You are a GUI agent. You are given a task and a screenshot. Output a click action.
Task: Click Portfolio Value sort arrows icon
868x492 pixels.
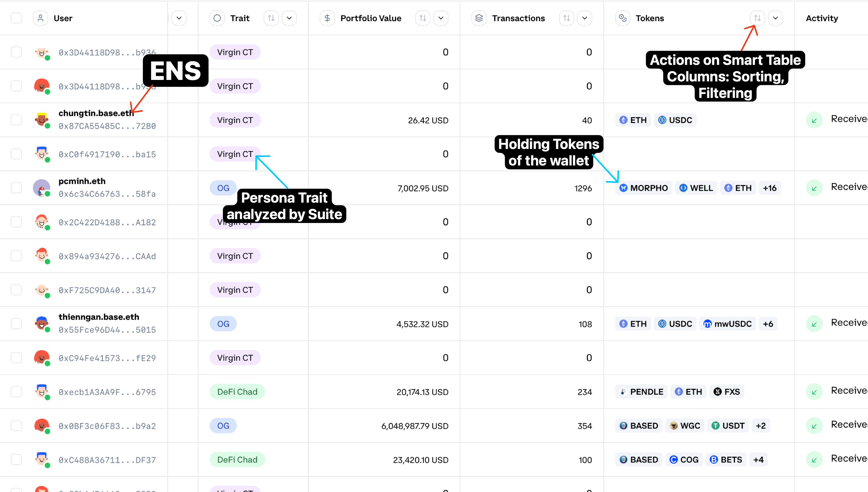click(x=423, y=18)
